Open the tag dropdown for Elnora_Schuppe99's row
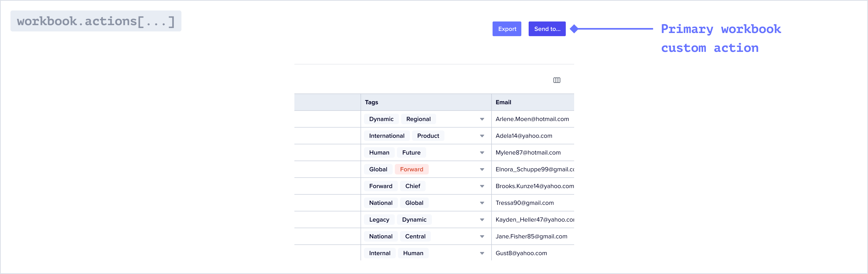Screen dimensions: 868x274 482,169
